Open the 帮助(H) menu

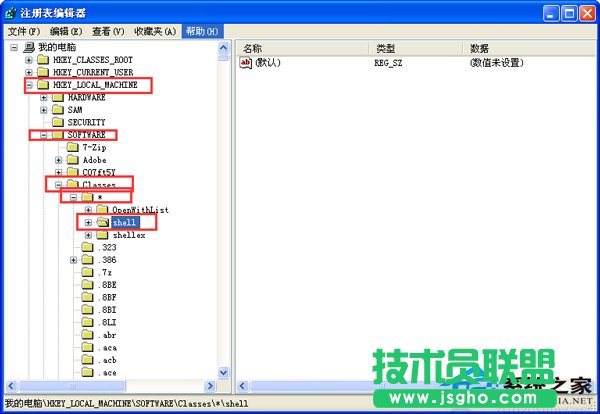[202, 31]
